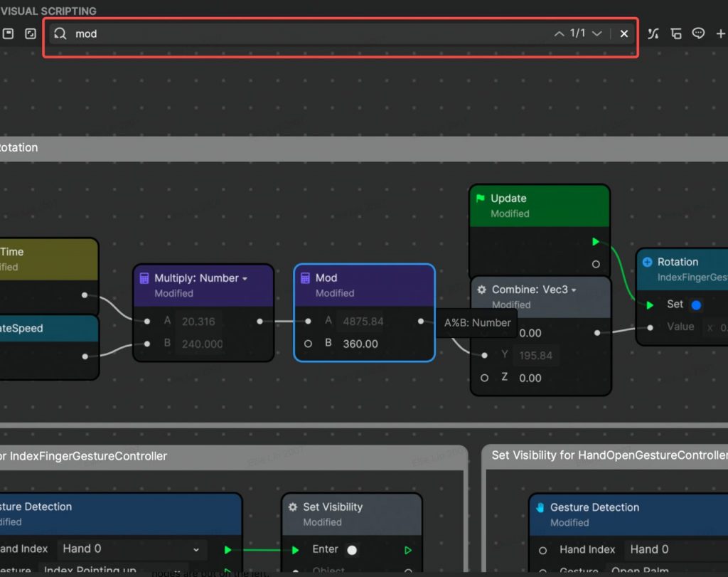Click Combine Vec3 Y value 195.84
728x577 pixels.
[536, 356]
